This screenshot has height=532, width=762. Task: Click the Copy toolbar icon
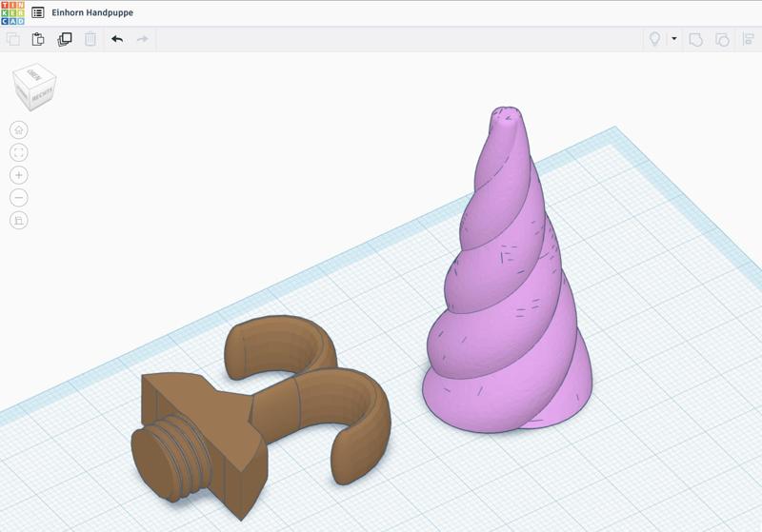[13, 39]
